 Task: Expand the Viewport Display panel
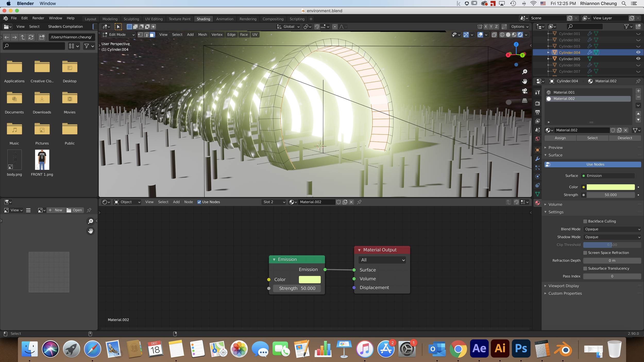[563, 286]
